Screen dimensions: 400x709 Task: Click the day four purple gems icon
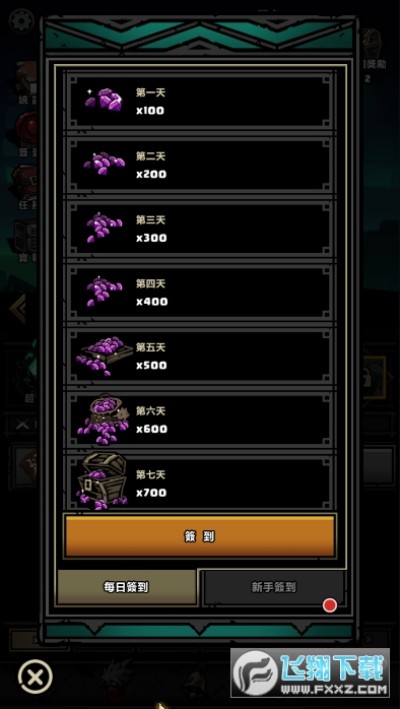click(x=104, y=291)
